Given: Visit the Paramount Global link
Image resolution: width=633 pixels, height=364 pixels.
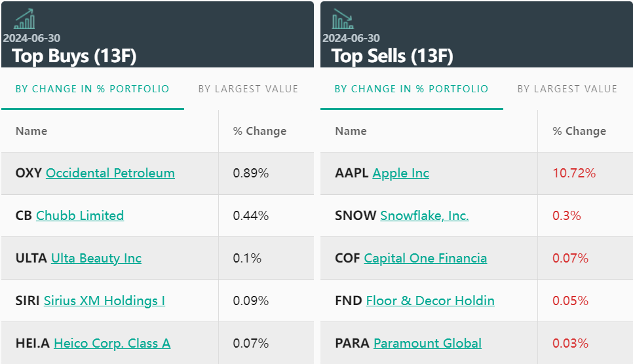Looking at the screenshot, I should point(427,344).
